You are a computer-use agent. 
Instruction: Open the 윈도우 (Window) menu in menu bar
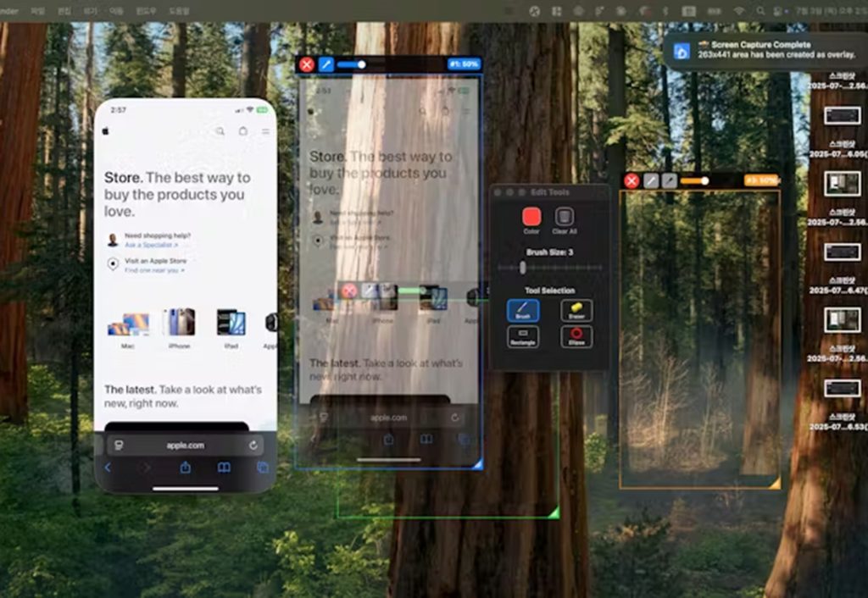(x=146, y=11)
